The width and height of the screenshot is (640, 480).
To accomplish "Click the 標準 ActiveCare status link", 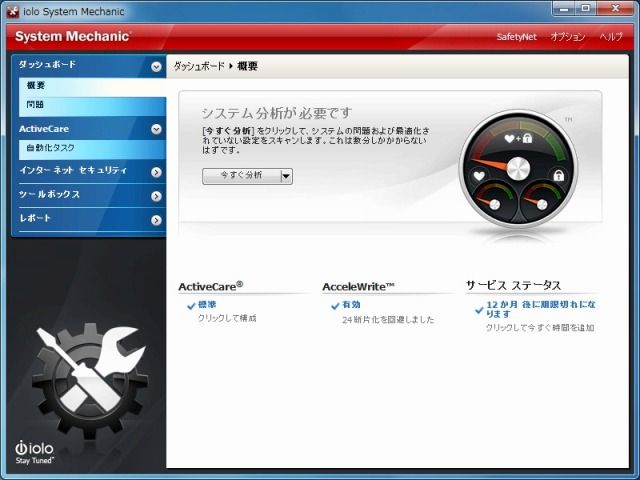I will point(207,304).
